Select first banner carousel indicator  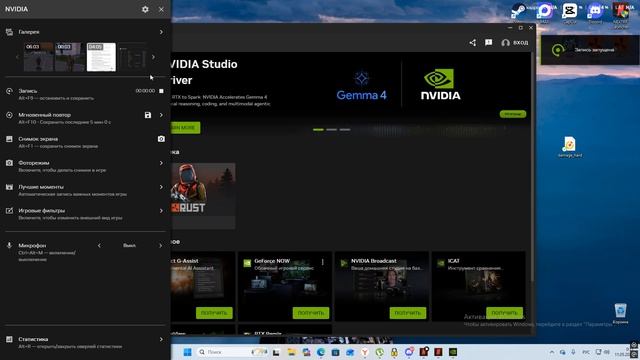[x=318, y=129]
